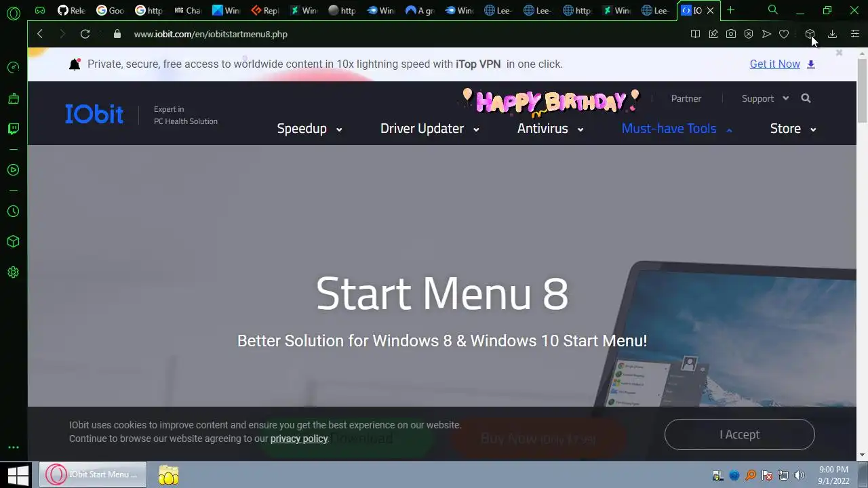Reload the current page

click(85, 34)
